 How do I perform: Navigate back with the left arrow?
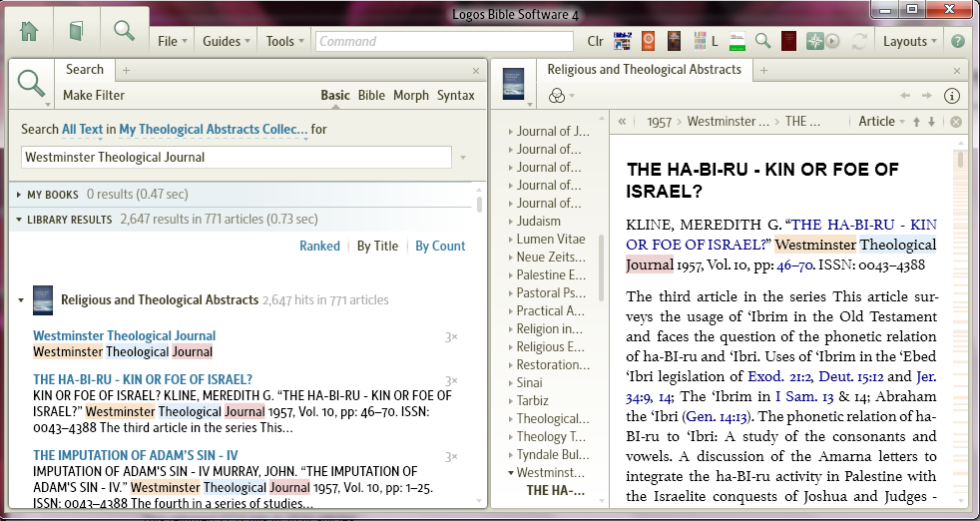pos(904,96)
